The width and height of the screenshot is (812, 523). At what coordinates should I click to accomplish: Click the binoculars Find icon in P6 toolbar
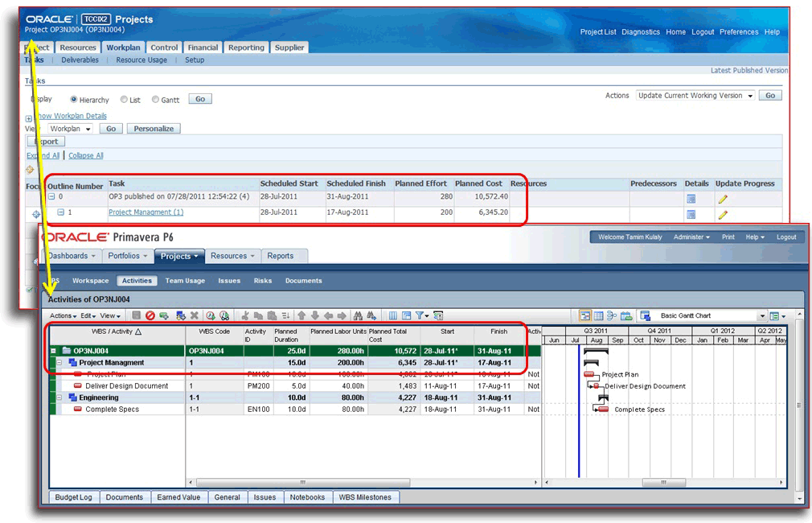click(x=358, y=316)
